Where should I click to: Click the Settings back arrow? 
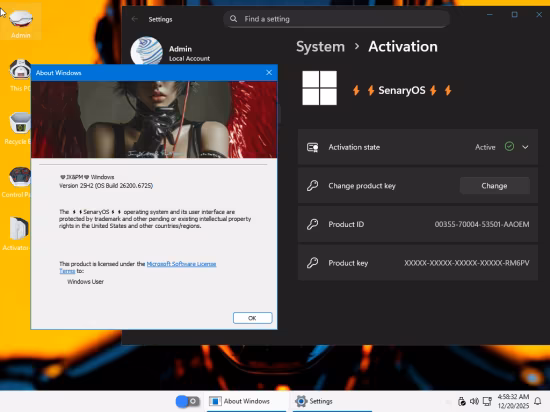click(x=134, y=19)
